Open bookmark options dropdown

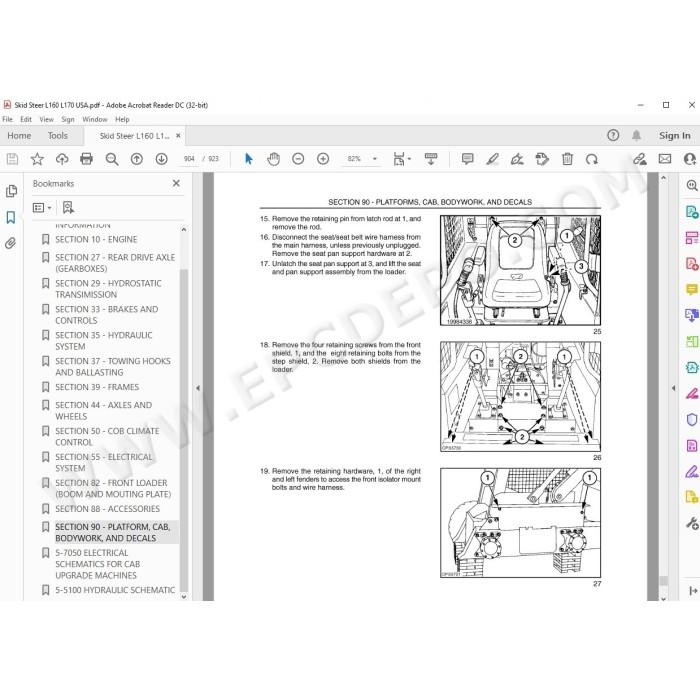coord(42,208)
